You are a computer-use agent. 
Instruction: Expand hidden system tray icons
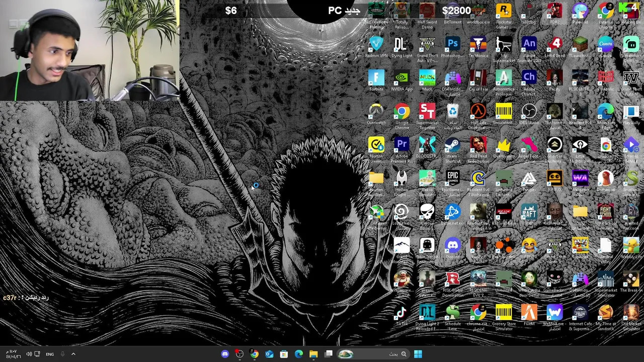pos(73,354)
